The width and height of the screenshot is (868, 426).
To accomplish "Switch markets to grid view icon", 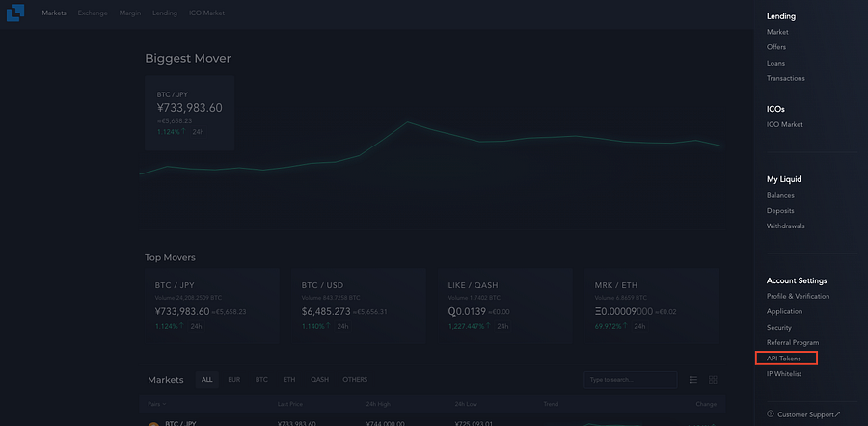I will (713, 380).
